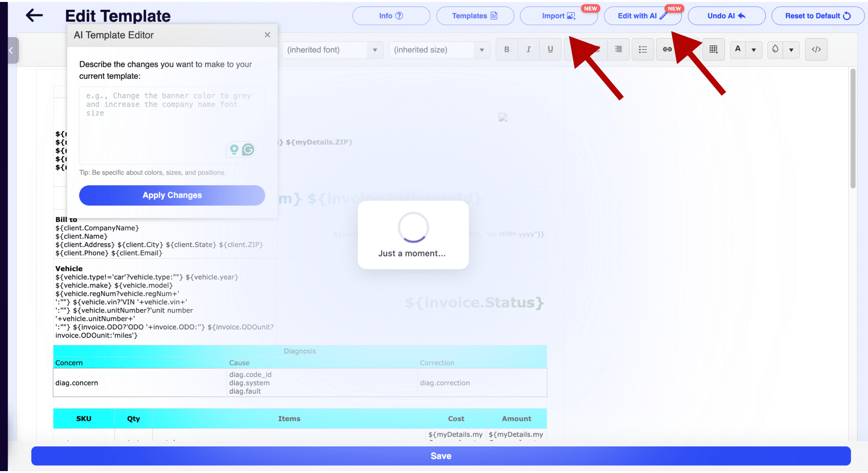
Task: Undo the last AI change
Action: [726, 15]
